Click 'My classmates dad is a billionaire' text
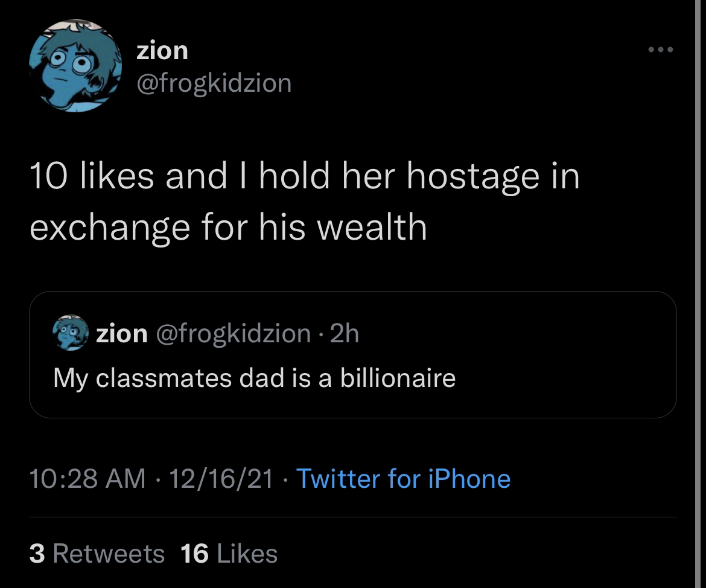Image resolution: width=706 pixels, height=588 pixels. click(x=255, y=377)
